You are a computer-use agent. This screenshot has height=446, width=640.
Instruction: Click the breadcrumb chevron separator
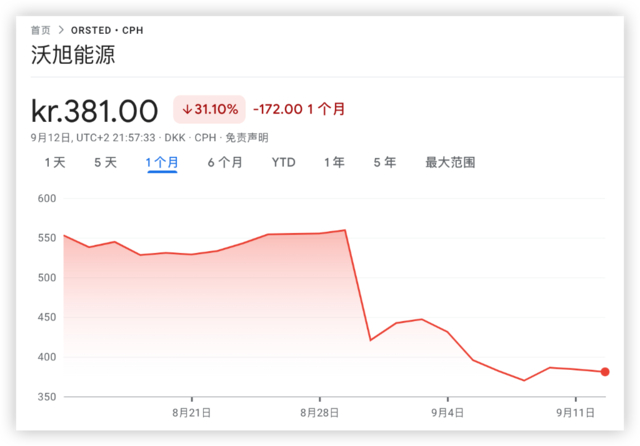60,31
